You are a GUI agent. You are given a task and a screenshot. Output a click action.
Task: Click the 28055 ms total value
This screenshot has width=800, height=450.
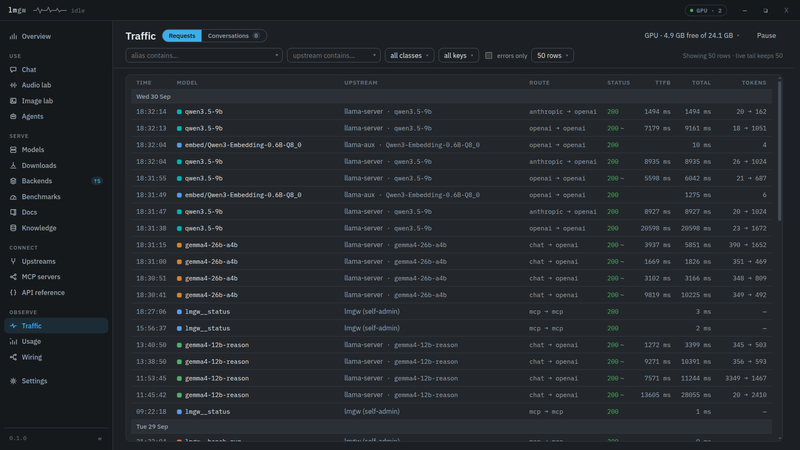[696, 395]
